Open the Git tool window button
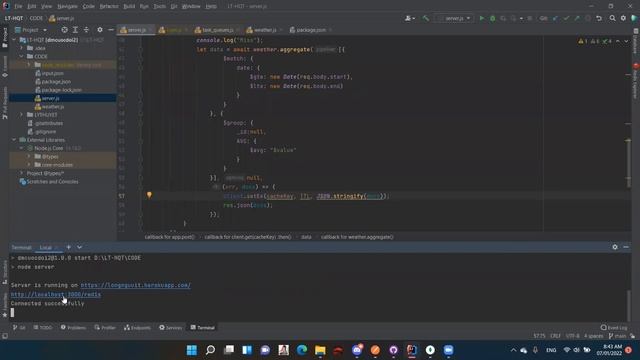640x360 pixels. (19, 327)
